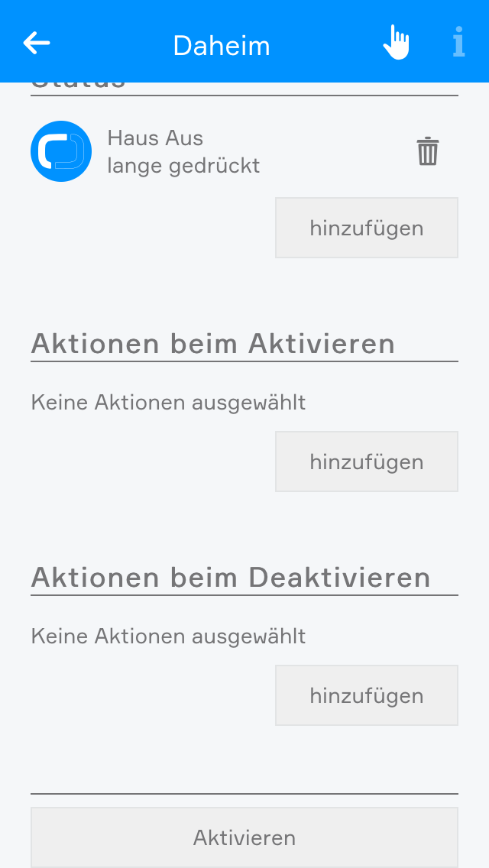Click the Aktionen beim Deaktivieren heading
The image size is (489, 868).
231,578
